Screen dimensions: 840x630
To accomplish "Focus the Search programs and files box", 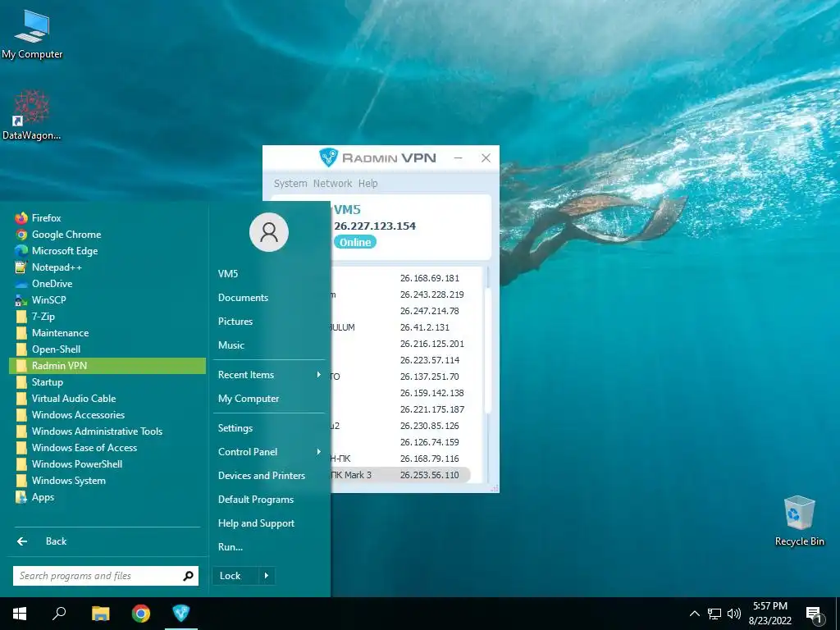I will pyautogui.click(x=106, y=576).
